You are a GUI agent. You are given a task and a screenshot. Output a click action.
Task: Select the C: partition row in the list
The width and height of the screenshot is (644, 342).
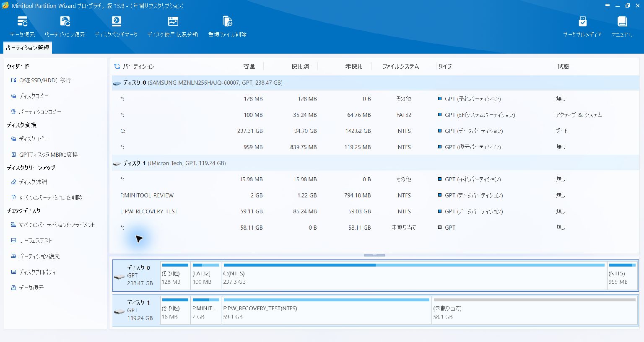click(x=375, y=131)
